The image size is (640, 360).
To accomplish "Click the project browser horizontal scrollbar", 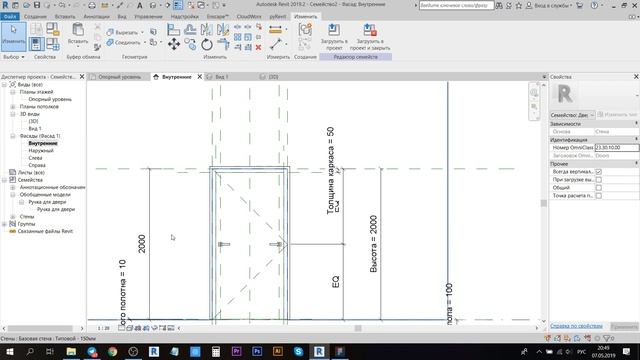I will tap(40, 328).
